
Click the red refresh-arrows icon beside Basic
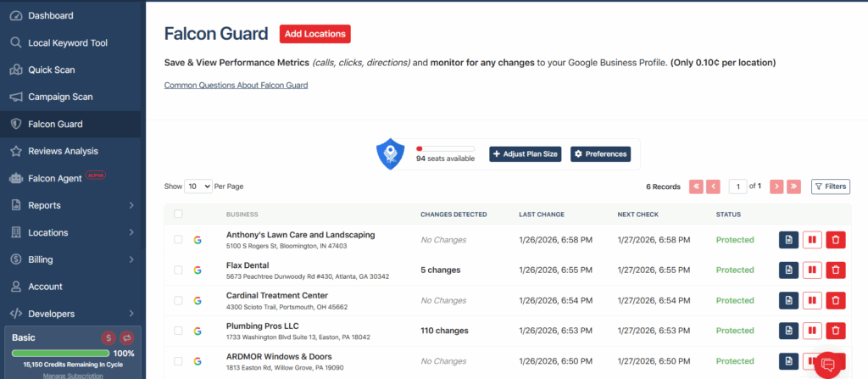coord(127,337)
